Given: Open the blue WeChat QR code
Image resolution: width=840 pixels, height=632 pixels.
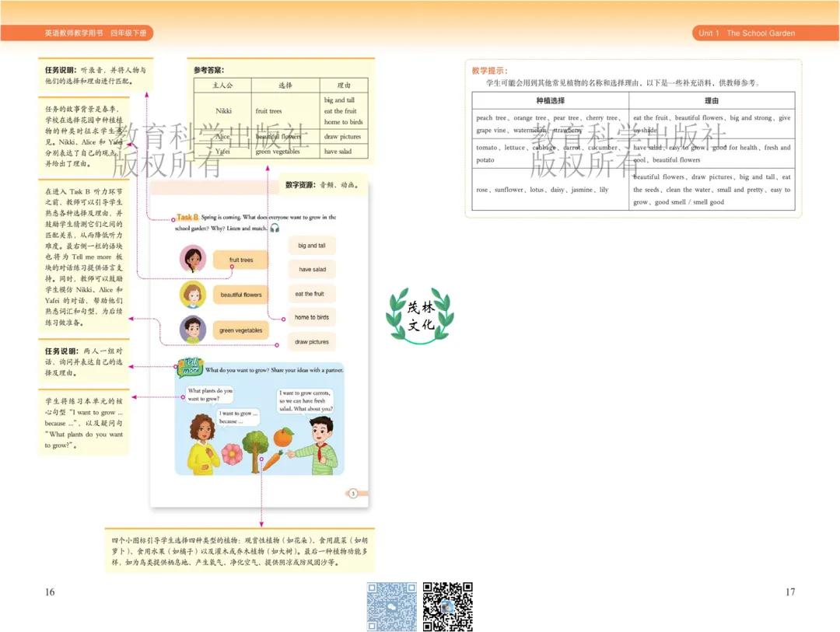Looking at the screenshot, I should [x=391, y=606].
